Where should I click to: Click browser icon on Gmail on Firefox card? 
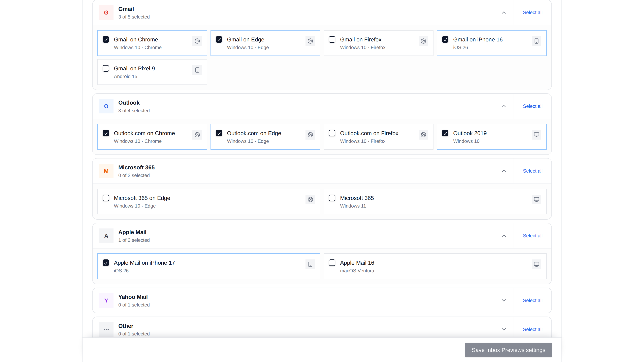423,41
